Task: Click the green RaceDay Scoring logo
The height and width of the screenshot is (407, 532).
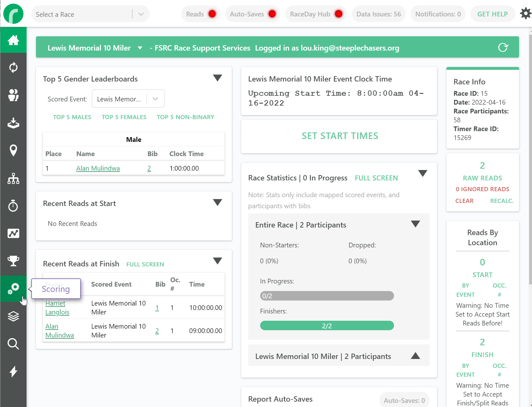Action: (x=13, y=14)
